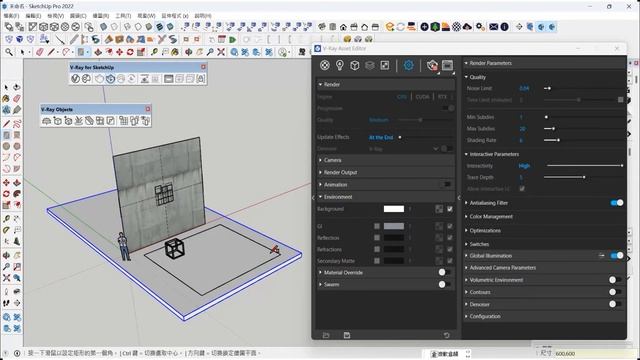This screenshot has width=640, height=360.
Task: Select the Push/Pull tool in top toolbar
Action: [98, 52]
